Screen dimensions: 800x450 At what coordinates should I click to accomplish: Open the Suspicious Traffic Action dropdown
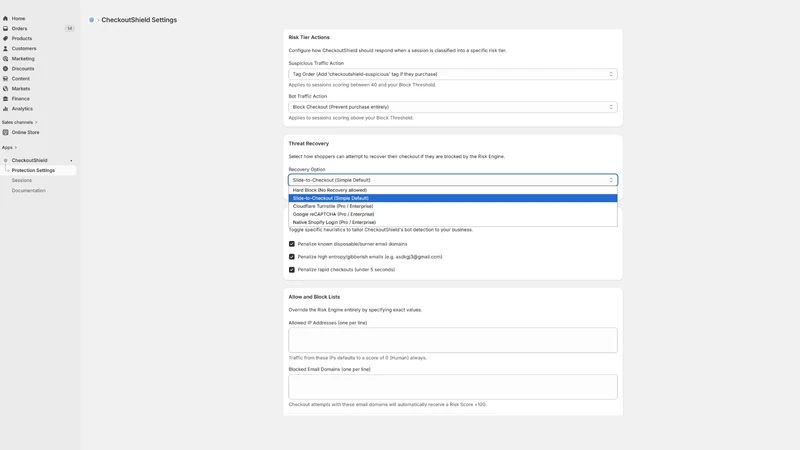coord(453,74)
